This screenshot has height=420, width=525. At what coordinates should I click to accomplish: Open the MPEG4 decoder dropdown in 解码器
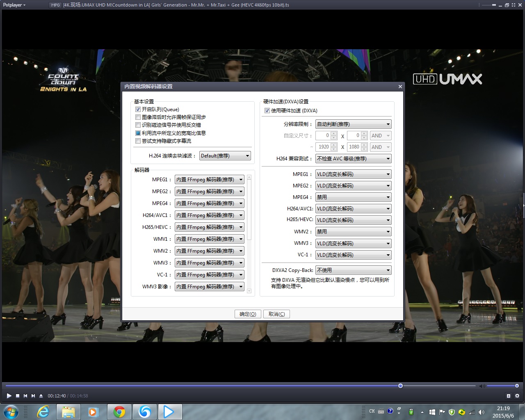coord(210,203)
